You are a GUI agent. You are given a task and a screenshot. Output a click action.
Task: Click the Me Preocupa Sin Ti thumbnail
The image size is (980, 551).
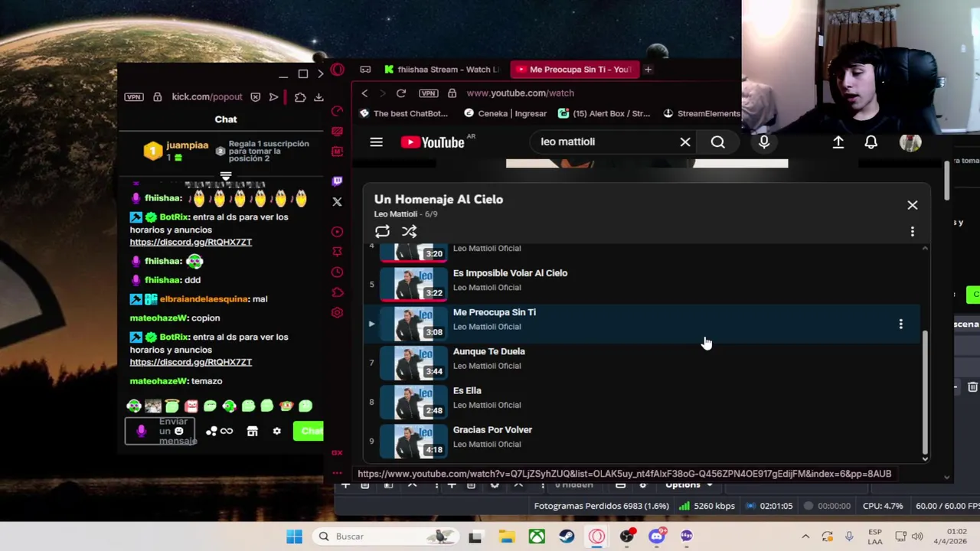[x=413, y=324]
